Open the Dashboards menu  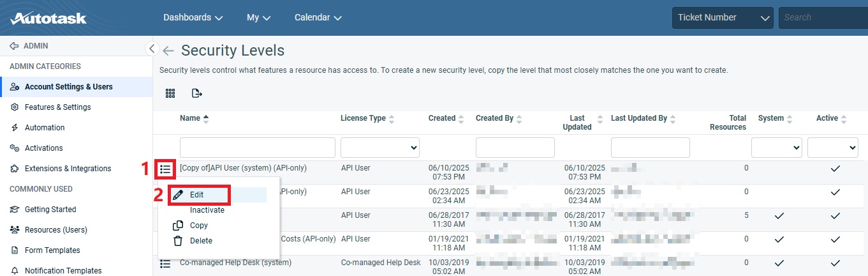click(x=193, y=18)
